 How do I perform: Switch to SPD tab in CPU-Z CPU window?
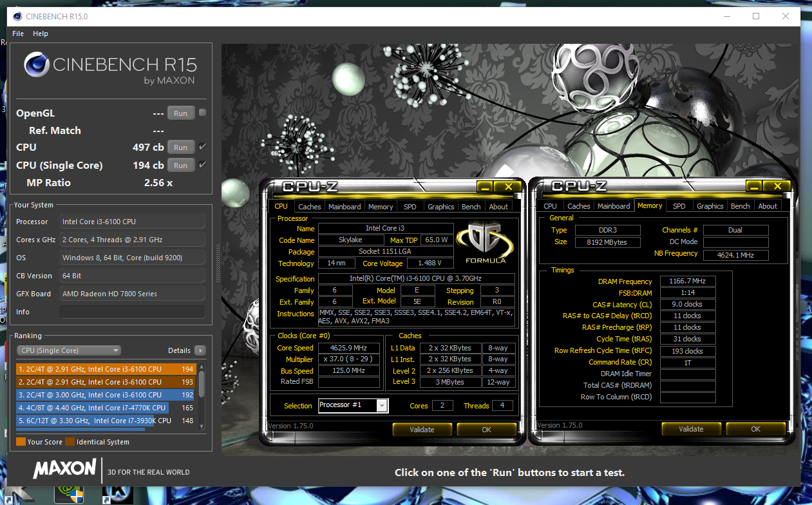coord(410,207)
